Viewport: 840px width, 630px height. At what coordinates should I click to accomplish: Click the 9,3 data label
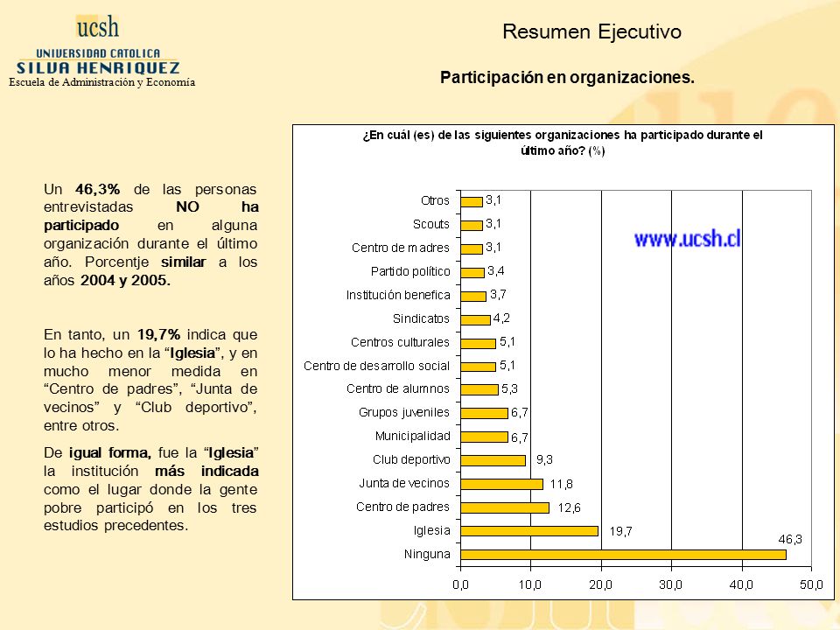click(x=544, y=459)
